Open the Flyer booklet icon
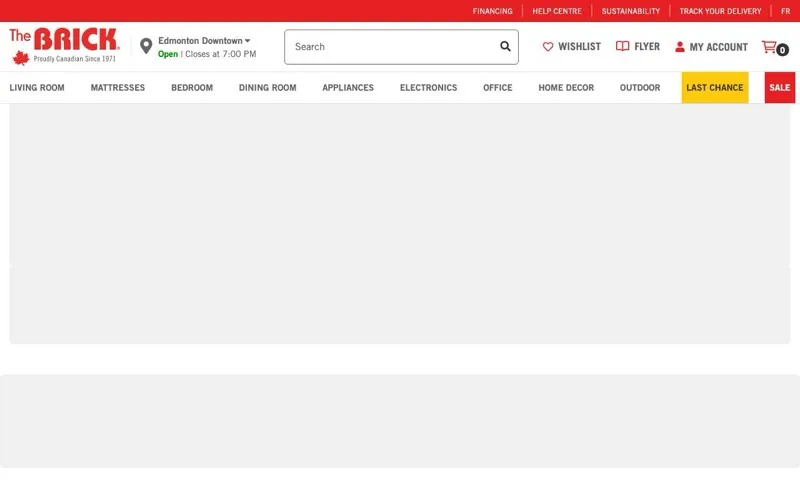This screenshot has height=500, width=800. pos(622,46)
